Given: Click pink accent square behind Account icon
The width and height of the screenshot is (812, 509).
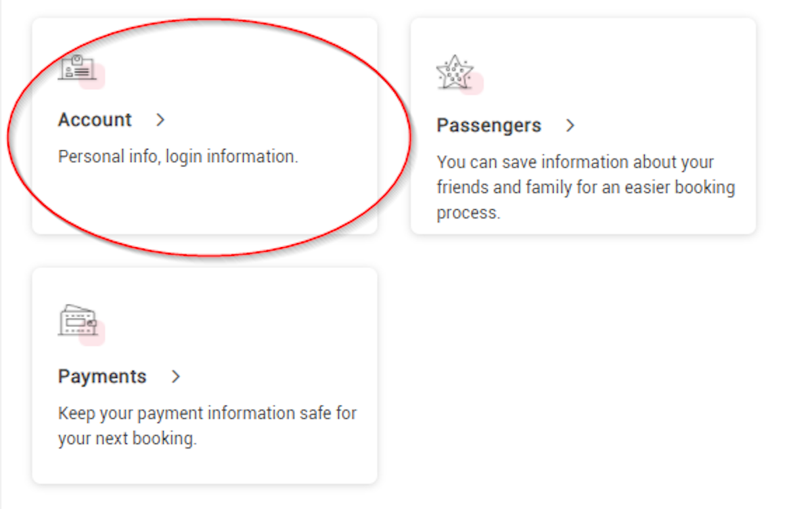Looking at the screenshot, I should point(93,76).
